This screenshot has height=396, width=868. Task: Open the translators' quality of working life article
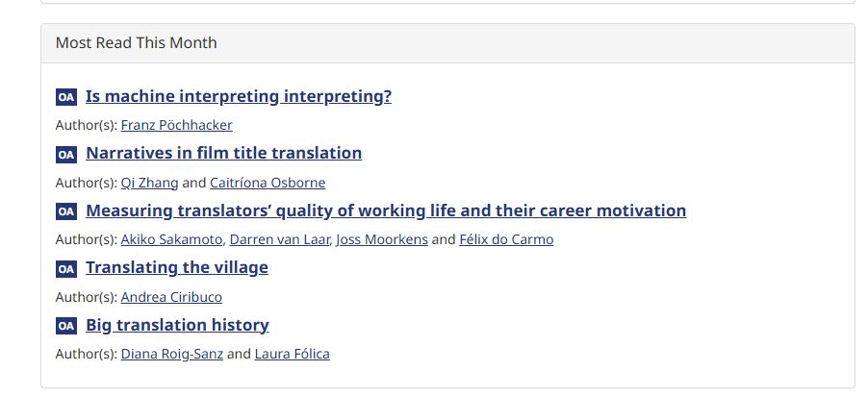click(386, 210)
